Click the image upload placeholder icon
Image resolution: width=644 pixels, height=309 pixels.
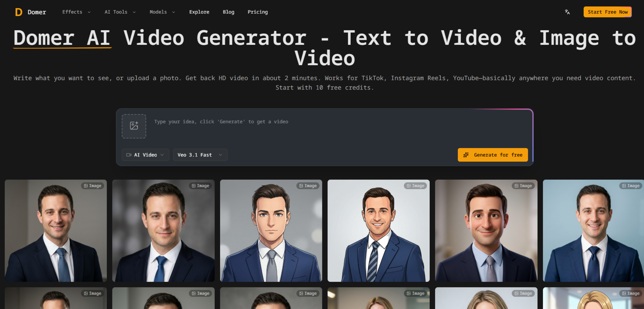coord(134,126)
